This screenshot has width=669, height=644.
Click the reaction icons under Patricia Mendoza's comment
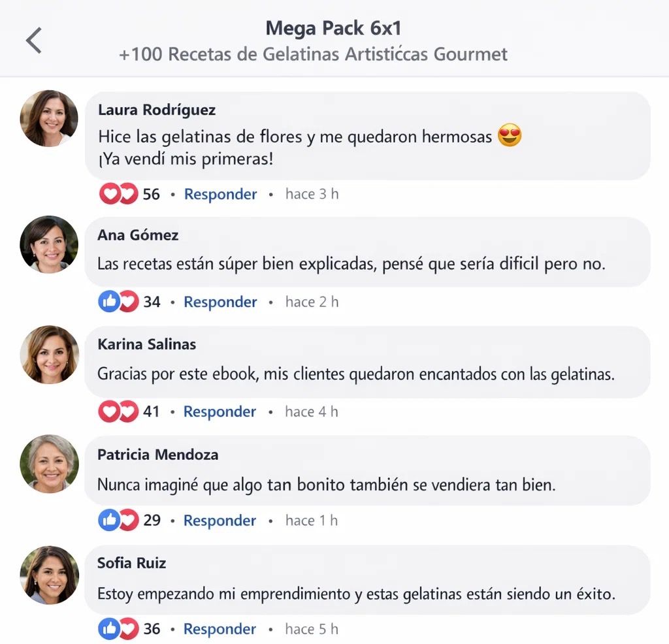click(118, 521)
